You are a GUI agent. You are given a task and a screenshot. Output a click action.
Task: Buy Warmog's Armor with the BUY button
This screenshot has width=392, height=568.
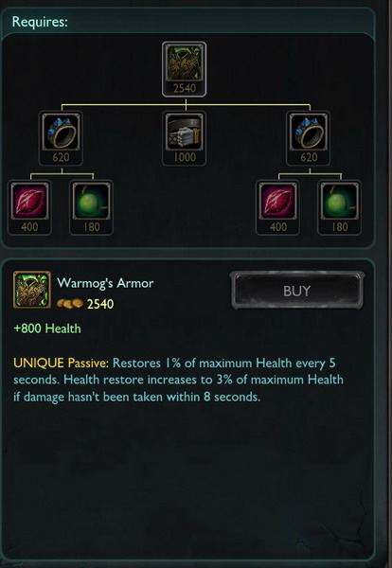[297, 291]
